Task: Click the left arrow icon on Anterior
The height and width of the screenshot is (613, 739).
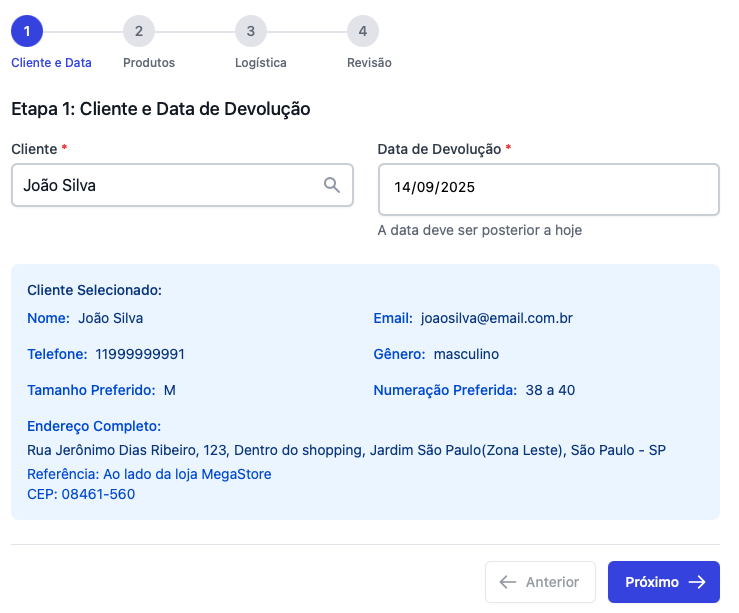Action: pyautogui.click(x=507, y=582)
